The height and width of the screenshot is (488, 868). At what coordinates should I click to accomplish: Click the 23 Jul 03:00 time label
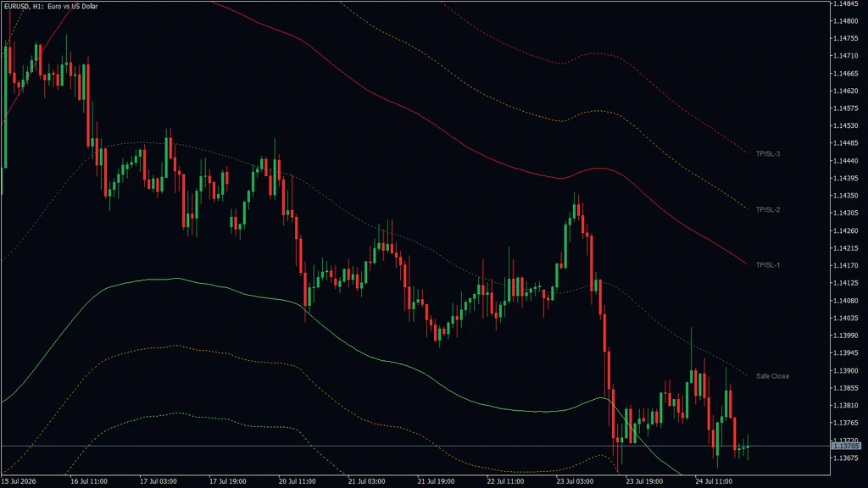pyautogui.click(x=575, y=481)
